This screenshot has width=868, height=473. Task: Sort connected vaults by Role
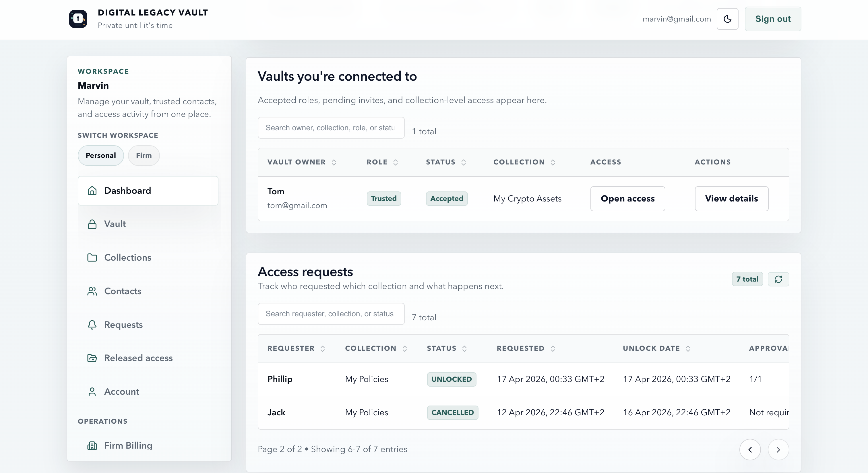coord(382,162)
